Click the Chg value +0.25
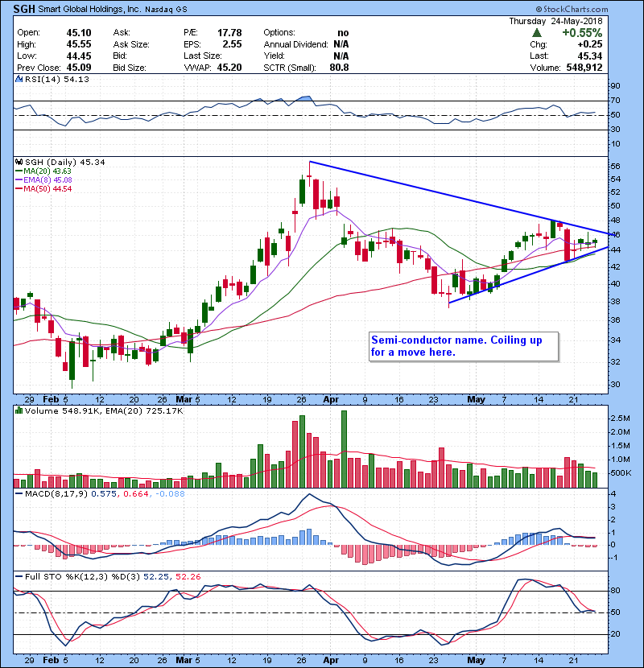Viewport: 644px width, 668px height. click(590, 44)
